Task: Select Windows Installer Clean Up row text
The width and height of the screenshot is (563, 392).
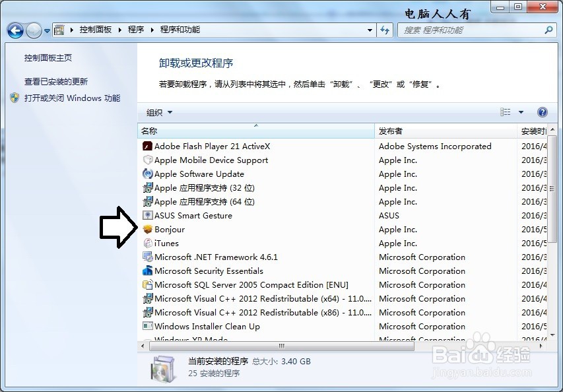Action: 207,326
